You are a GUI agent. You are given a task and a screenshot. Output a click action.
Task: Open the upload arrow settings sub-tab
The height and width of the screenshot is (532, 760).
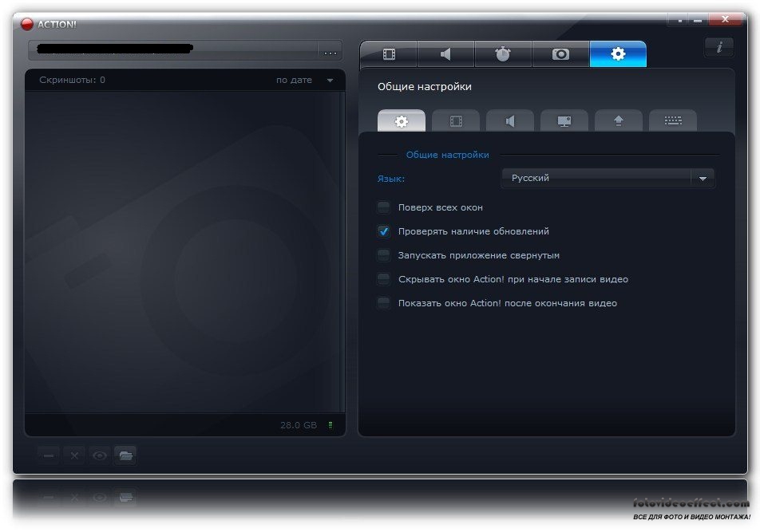(x=619, y=120)
